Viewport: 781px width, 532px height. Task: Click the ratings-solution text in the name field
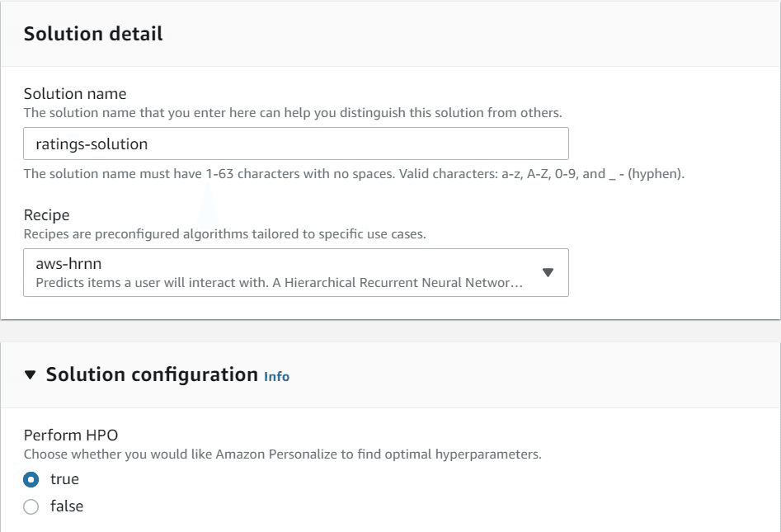[92, 144]
